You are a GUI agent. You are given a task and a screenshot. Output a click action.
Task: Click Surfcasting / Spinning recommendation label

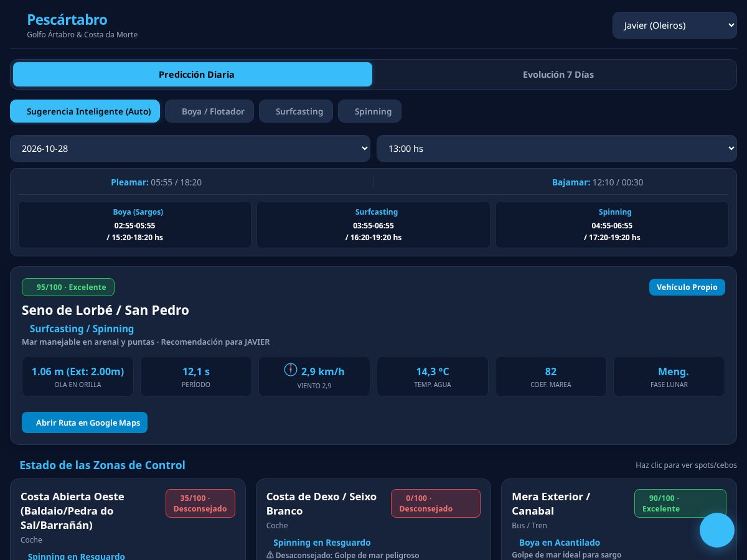point(82,329)
